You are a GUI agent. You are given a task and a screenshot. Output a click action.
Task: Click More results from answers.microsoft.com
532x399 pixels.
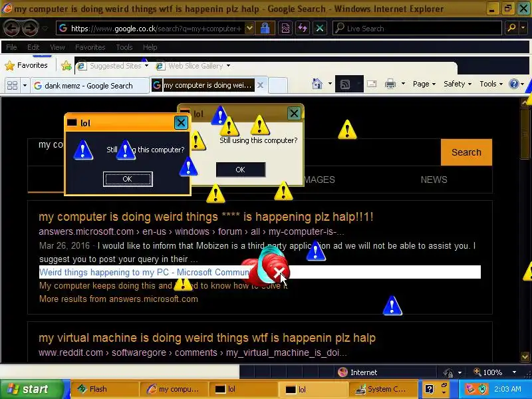pyautogui.click(x=118, y=299)
